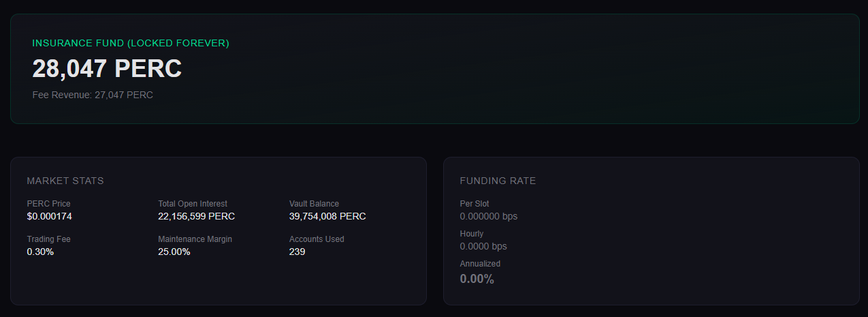Click the 0.00% annualized rate value
This screenshot has height=317, width=868.
pyautogui.click(x=477, y=278)
